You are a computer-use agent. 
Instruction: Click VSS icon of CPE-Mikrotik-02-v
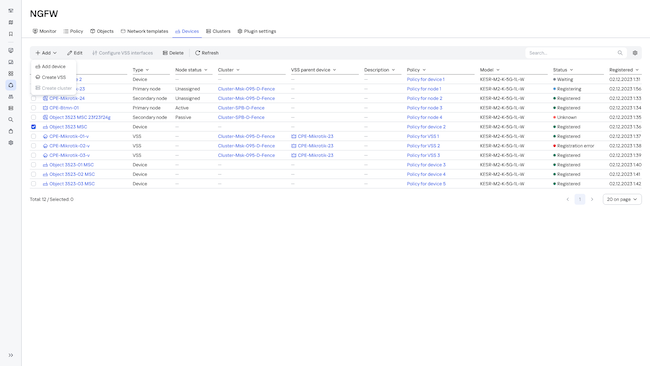point(45,146)
